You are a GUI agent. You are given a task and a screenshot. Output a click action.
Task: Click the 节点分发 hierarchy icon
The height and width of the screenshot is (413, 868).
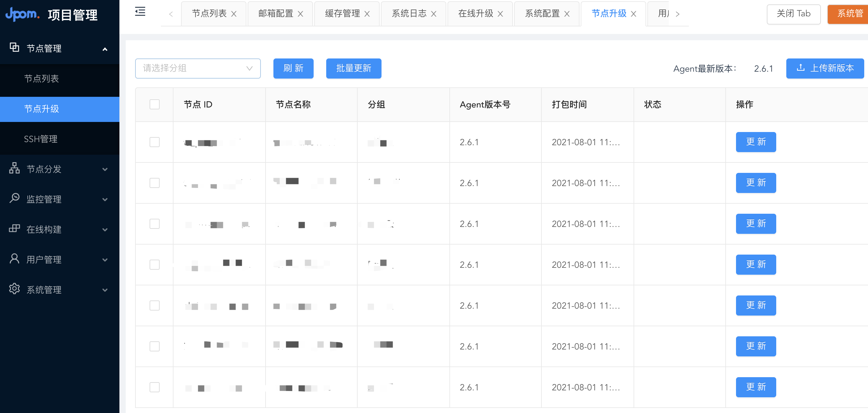14,168
